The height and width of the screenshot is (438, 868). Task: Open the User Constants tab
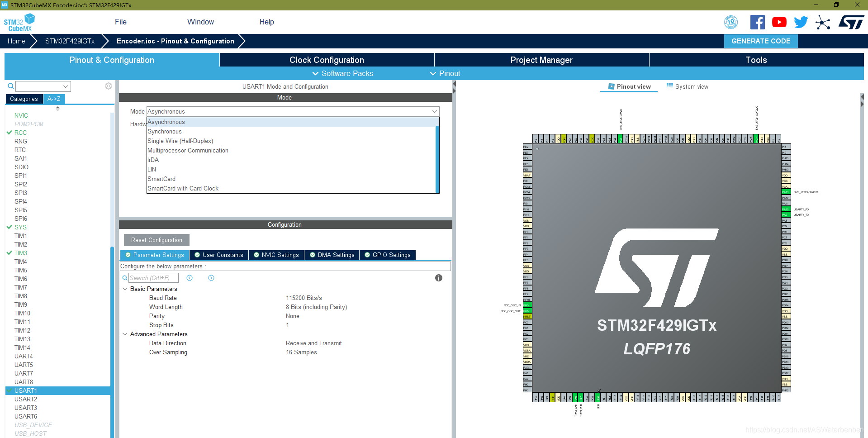[219, 255]
